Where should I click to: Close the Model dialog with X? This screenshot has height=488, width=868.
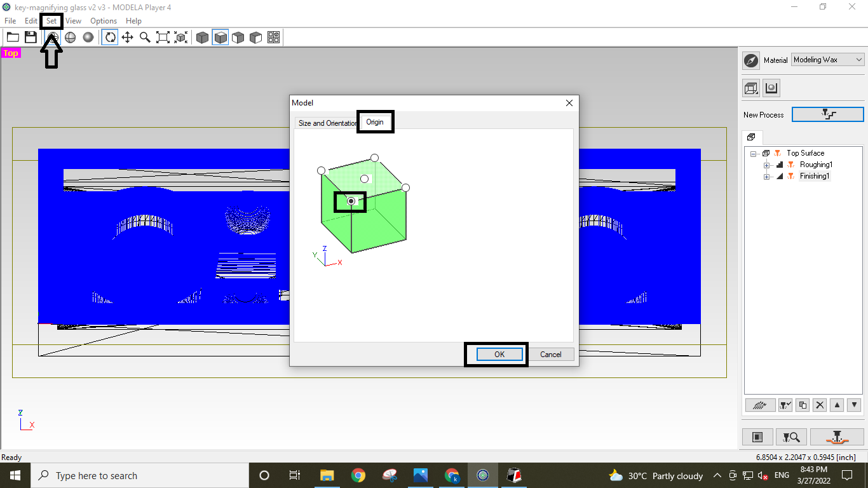pos(569,103)
